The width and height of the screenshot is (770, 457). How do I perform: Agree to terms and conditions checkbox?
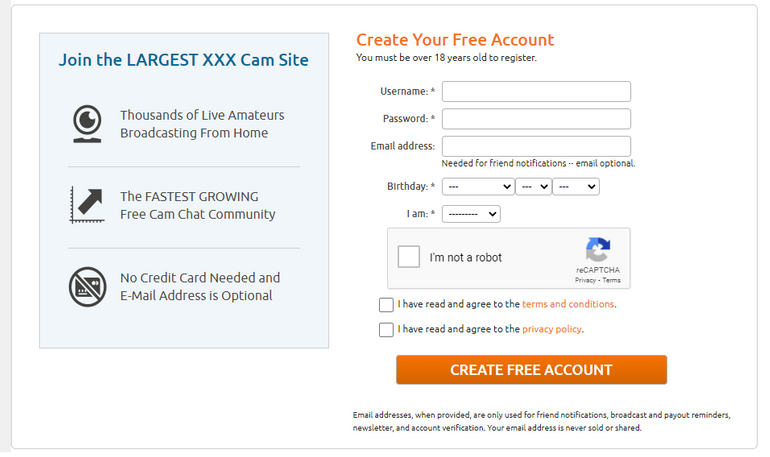pos(386,304)
